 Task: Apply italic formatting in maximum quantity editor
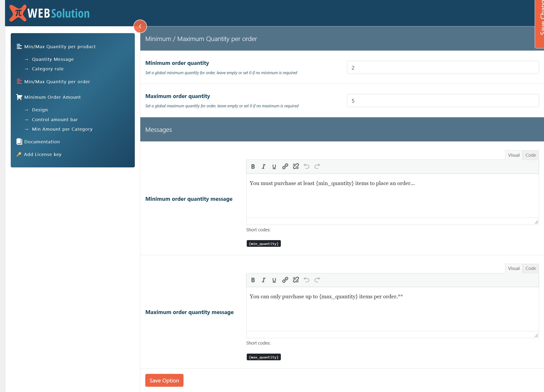[264, 280]
